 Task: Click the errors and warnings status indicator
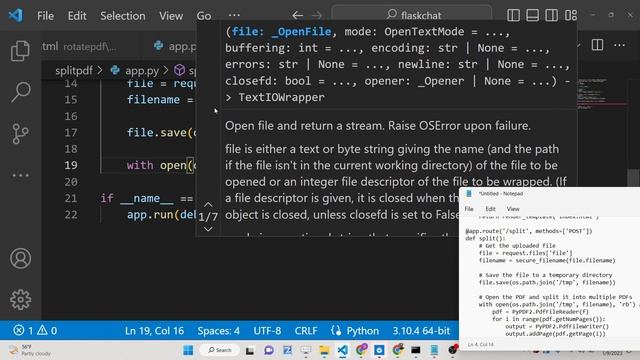tap(35, 330)
